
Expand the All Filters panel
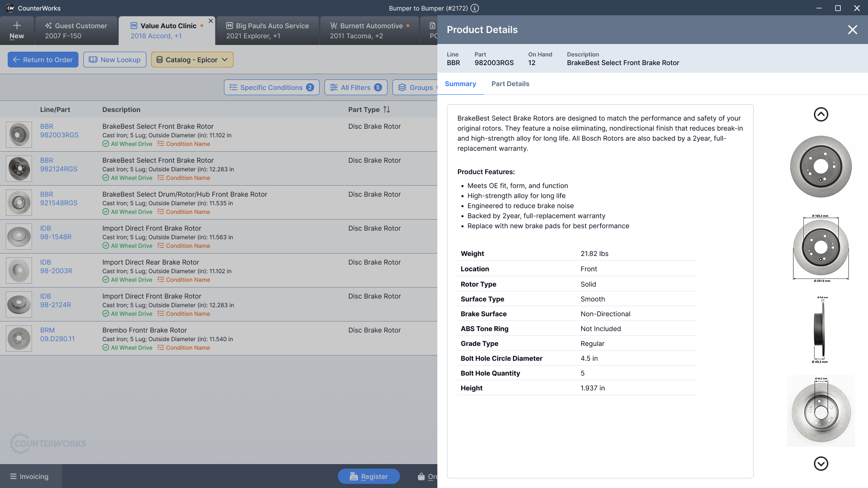356,88
